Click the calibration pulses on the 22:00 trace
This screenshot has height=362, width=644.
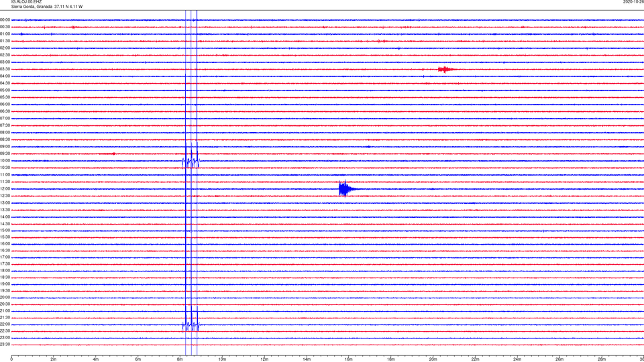pyautogui.click(x=191, y=326)
